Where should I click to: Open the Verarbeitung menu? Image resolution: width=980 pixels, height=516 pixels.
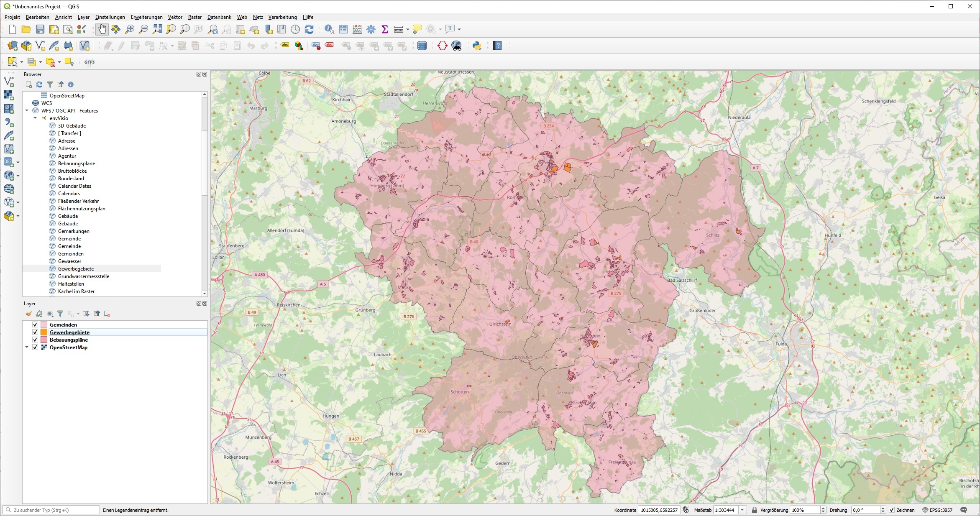click(x=282, y=17)
